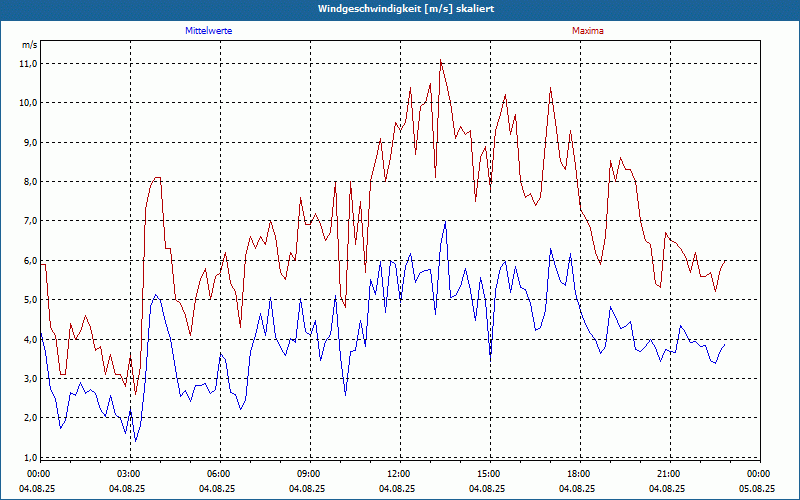
Task: Click the red Maxima peak above 11,0
Action: pyautogui.click(x=440, y=60)
